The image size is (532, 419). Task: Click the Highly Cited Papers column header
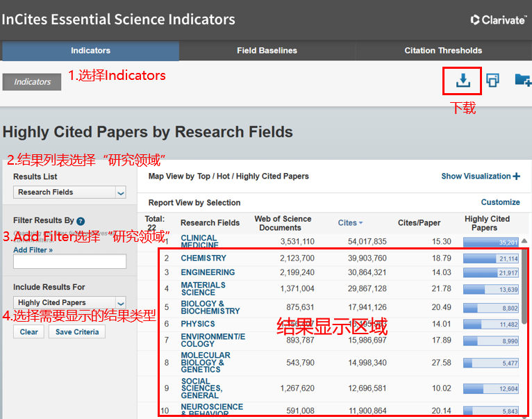tap(488, 223)
